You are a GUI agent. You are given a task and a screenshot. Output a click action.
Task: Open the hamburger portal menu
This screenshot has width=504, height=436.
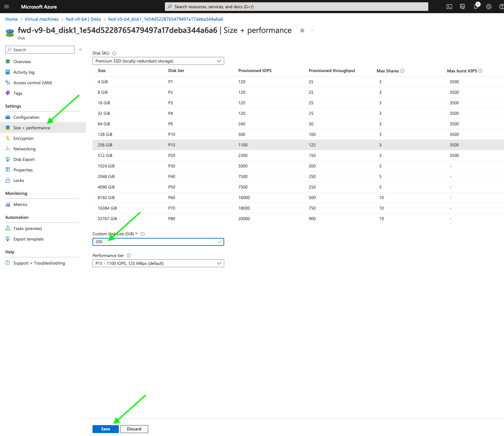tap(7, 7)
